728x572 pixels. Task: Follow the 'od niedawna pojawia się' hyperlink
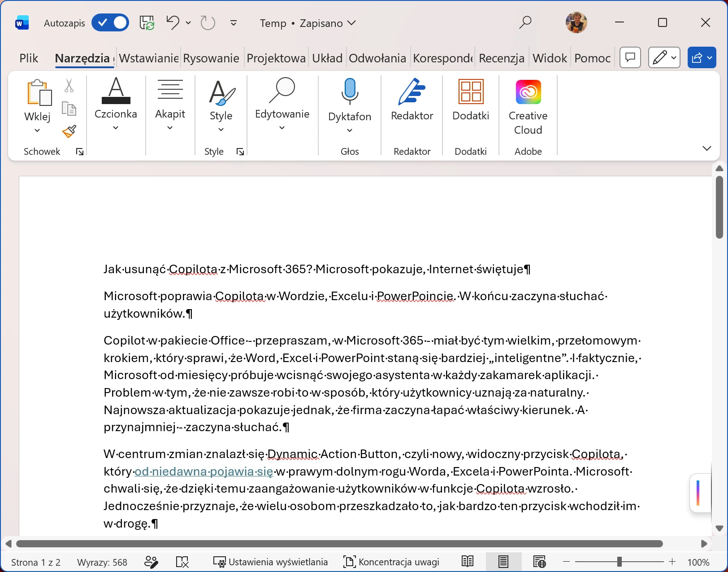204,472
